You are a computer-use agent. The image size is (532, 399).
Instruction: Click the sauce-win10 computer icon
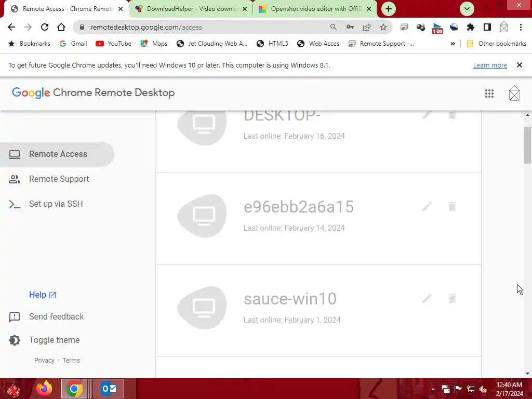coord(203,308)
